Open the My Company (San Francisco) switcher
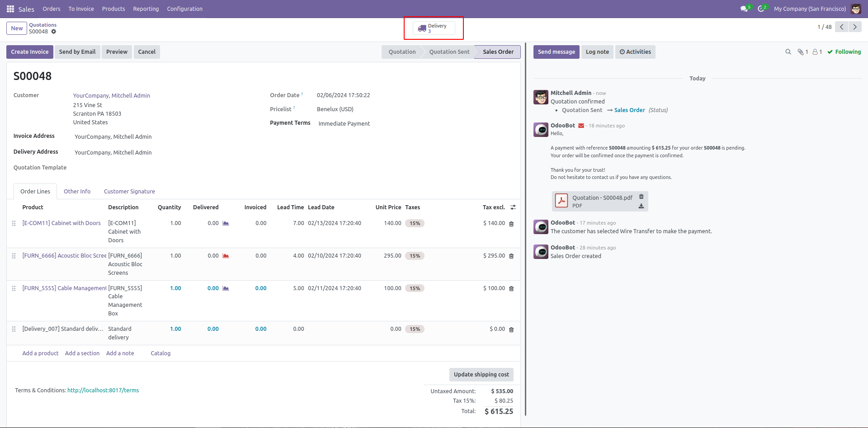Image resolution: width=868 pixels, height=428 pixels. click(x=810, y=9)
